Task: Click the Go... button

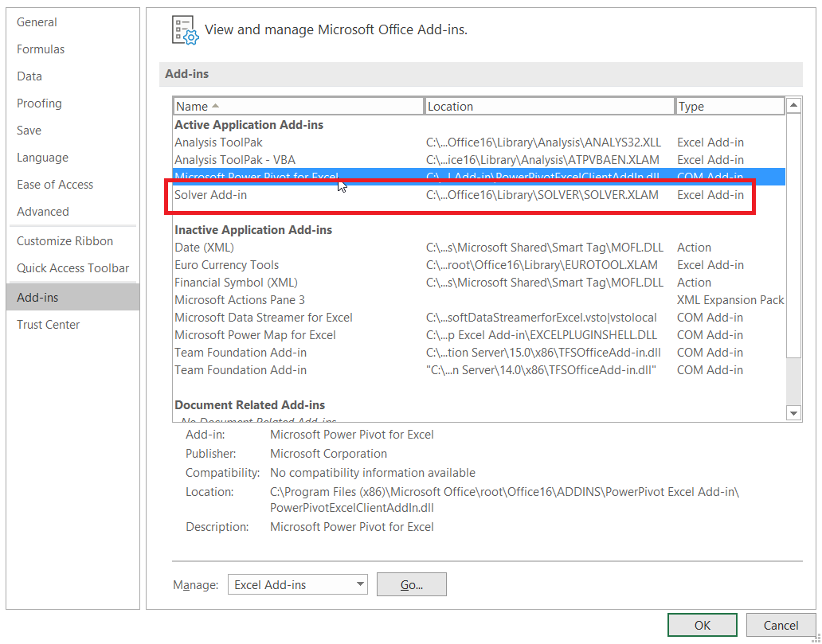Action: click(411, 585)
